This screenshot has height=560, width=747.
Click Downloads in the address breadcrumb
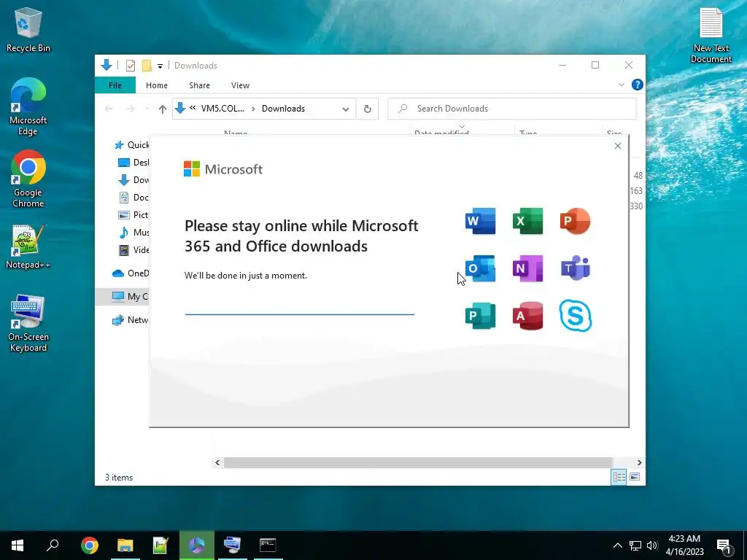(x=283, y=109)
